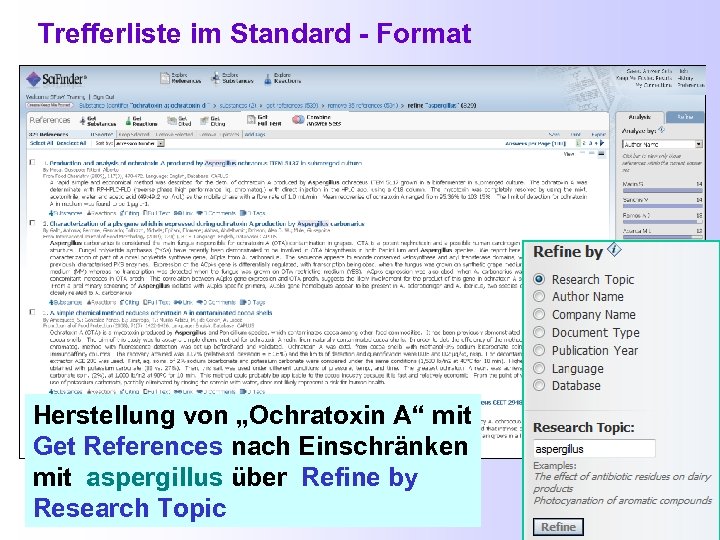Click Get Full Text in References toolbar

point(264,121)
